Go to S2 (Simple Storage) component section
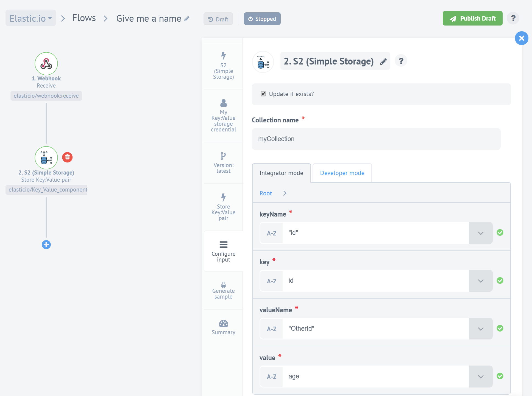The height and width of the screenshot is (396, 532). [x=223, y=66]
